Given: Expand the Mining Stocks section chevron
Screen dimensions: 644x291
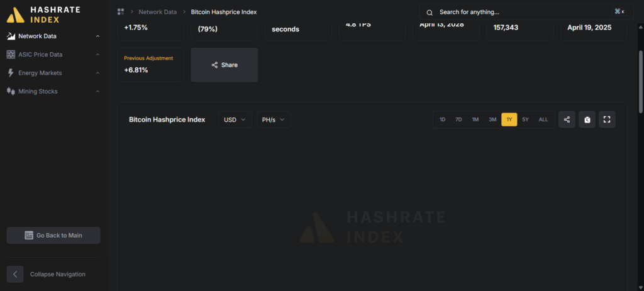Looking at the screenshot, I should point(97,91).
